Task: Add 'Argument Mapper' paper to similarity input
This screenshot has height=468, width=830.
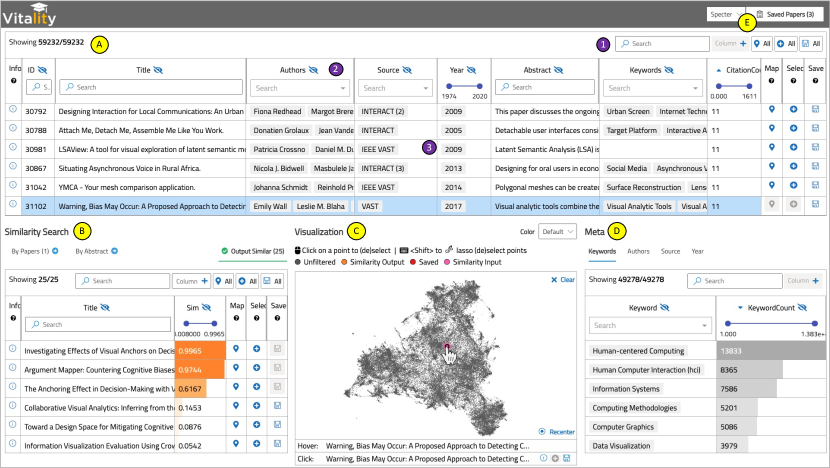Action: (x=257, y=368)
